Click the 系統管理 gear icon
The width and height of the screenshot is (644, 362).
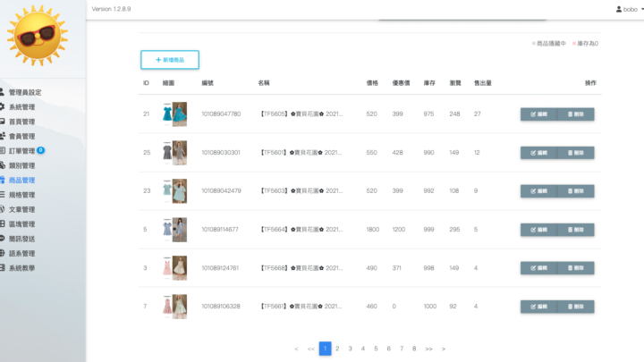pos(4,106)
